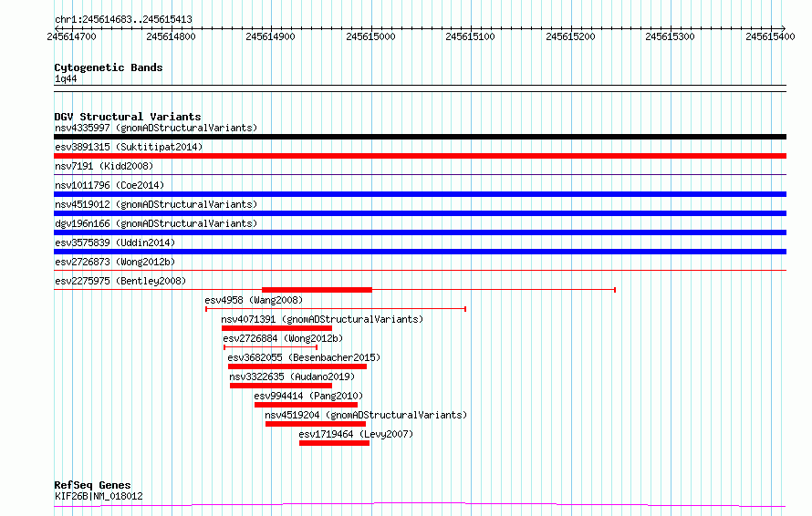This screenshot has height=516, width=812.
Task: Select the red nsv3322635 variant bar
Action: (281, 386)
